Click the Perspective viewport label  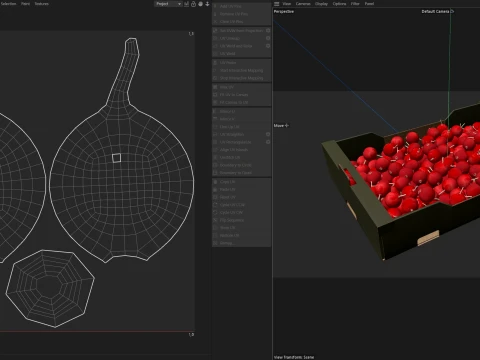click(x=284, y=11)
